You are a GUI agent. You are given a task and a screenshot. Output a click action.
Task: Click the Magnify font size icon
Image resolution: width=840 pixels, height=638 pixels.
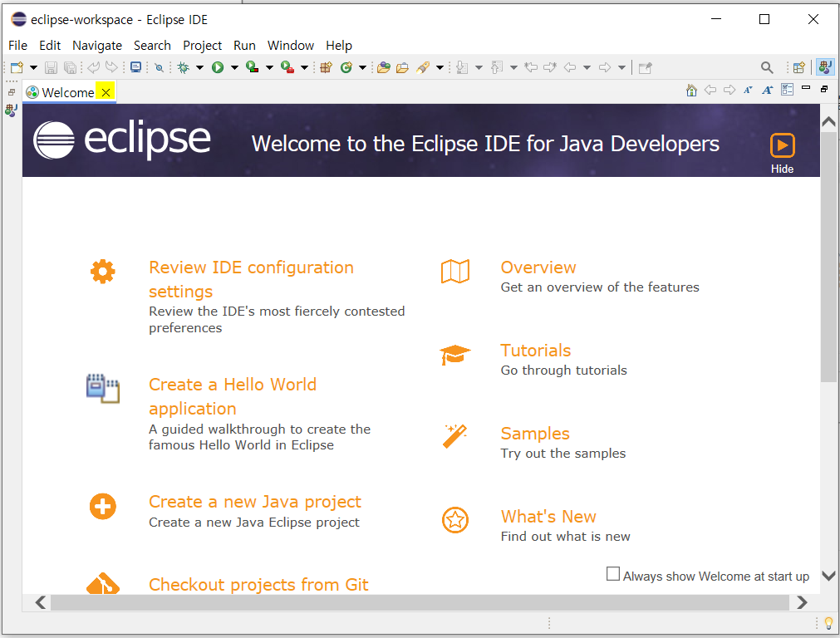(768, 90)
